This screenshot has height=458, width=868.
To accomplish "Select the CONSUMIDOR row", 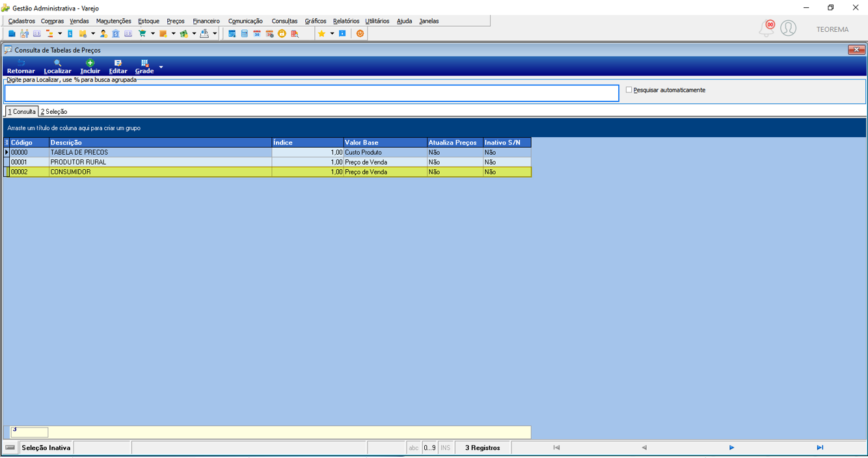I will 267,172.
